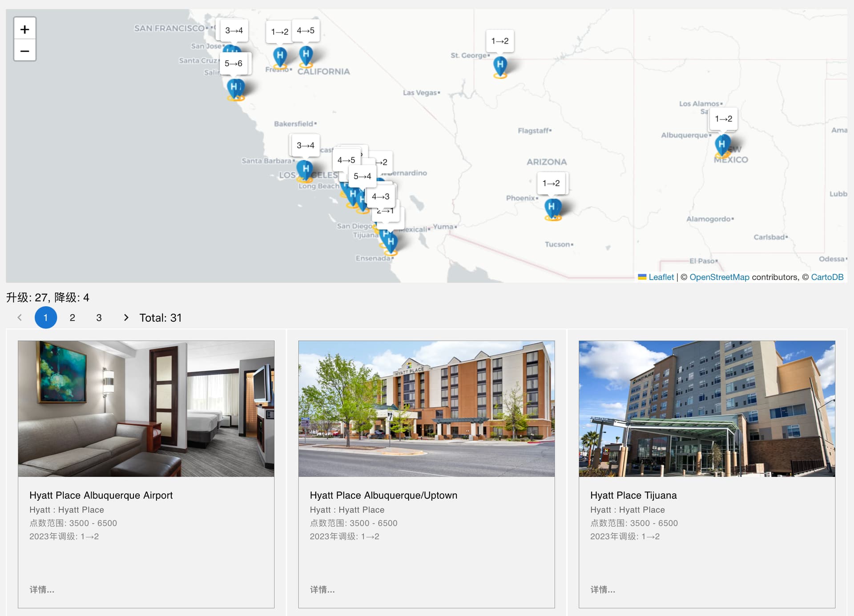Click Hyatt Place Tijuana hotel photo
Viewport: 854px width, 616px height.
[707, 408]
